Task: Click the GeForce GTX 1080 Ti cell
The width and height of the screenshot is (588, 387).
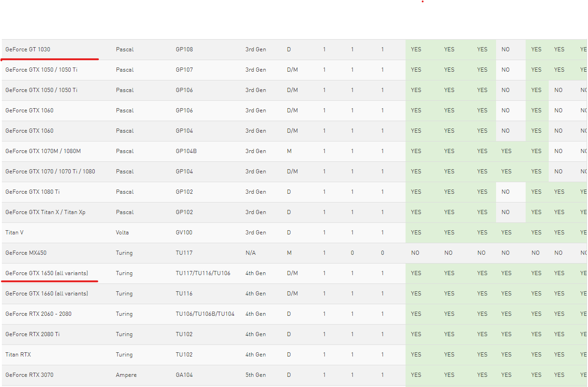Action: coord(32,192)
